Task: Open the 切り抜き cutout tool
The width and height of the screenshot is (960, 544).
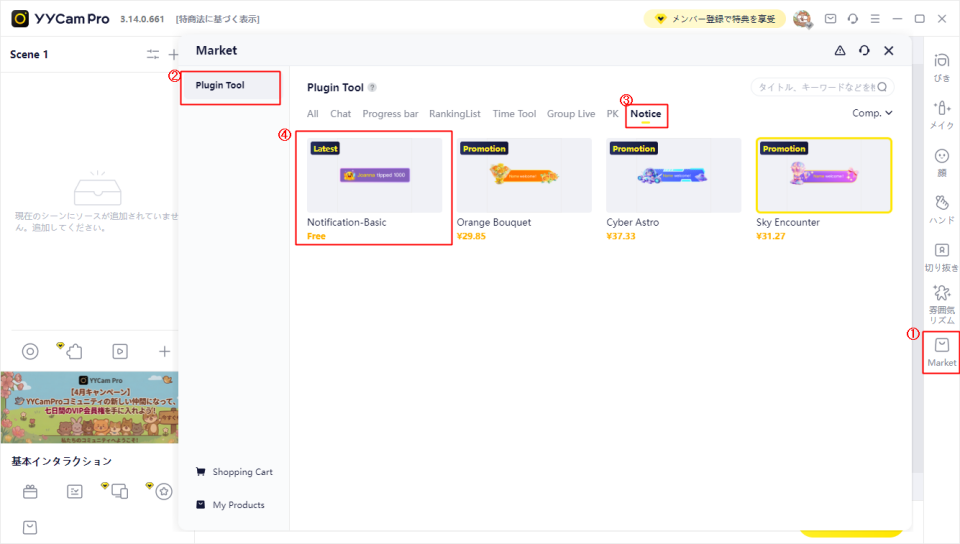Action: (x=941, y=256)
